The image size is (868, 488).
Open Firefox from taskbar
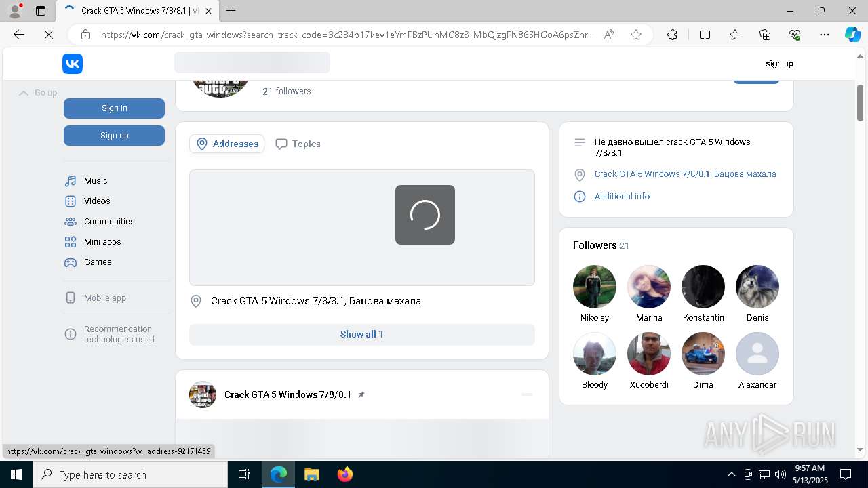[x=345, y=474]
